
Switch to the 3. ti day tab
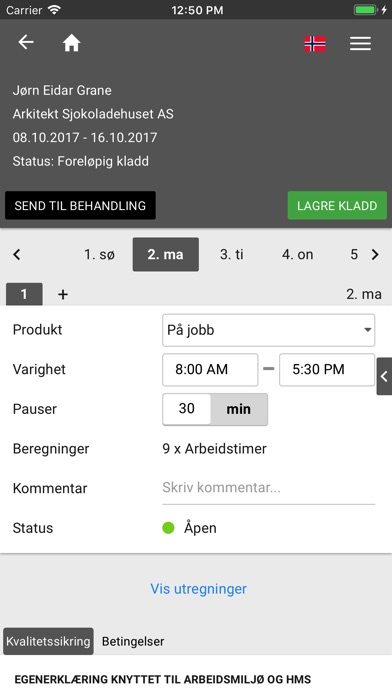[x=232, y=254]
